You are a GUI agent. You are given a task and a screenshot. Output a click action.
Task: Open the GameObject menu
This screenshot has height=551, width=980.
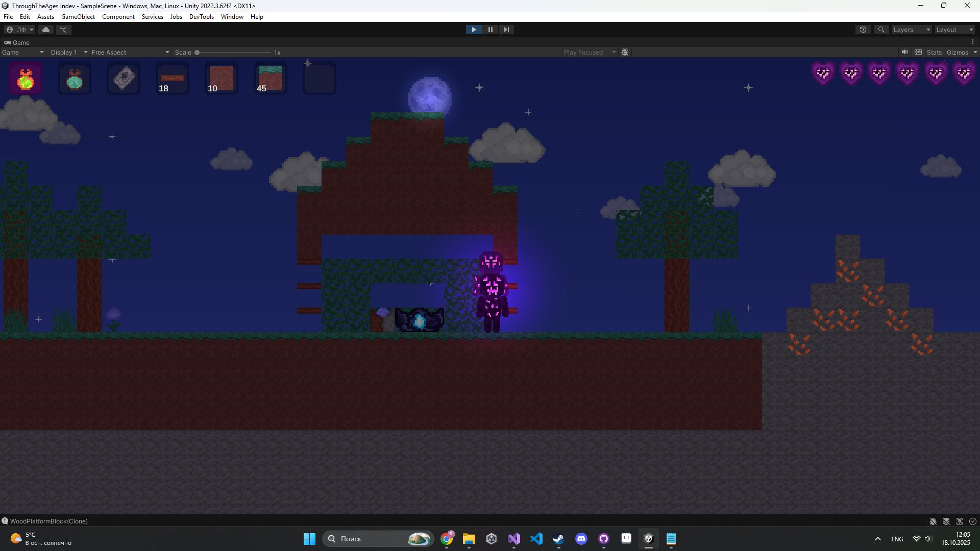[x=78, y=17]
